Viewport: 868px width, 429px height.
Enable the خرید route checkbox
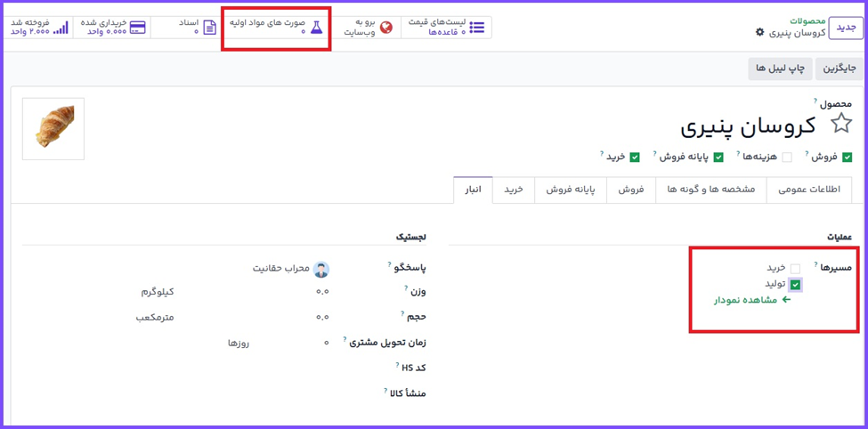795,268
